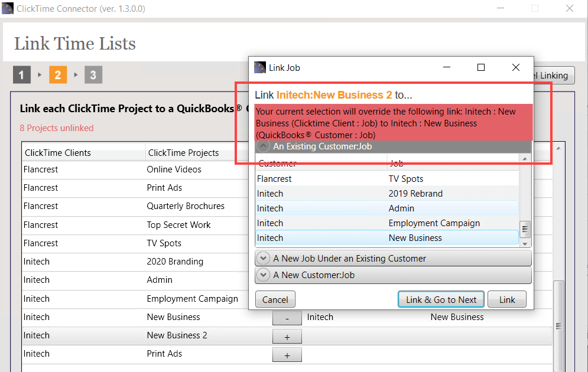Click dialog list scrollbar down arrow
588x372 pixels.
(x=525, y=244)
